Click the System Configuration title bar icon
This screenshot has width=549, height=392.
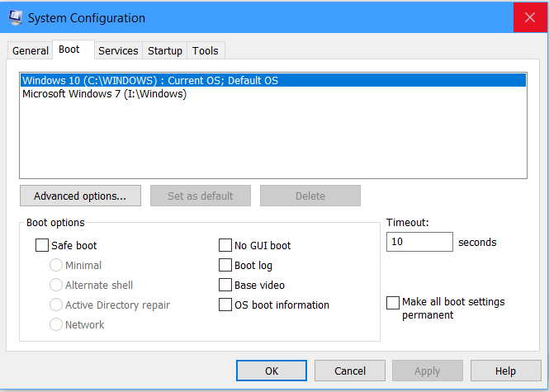coord(16,17)
